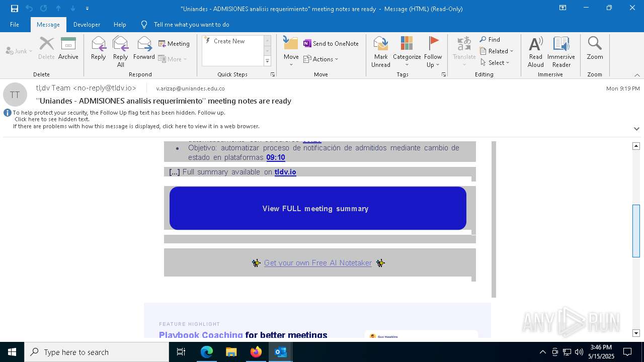Open tldv.io link

285,172
